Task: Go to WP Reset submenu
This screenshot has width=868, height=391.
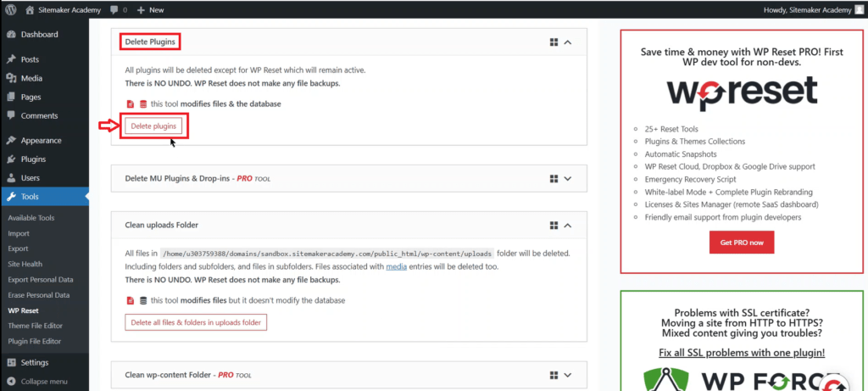Action: tap(23, 310)
